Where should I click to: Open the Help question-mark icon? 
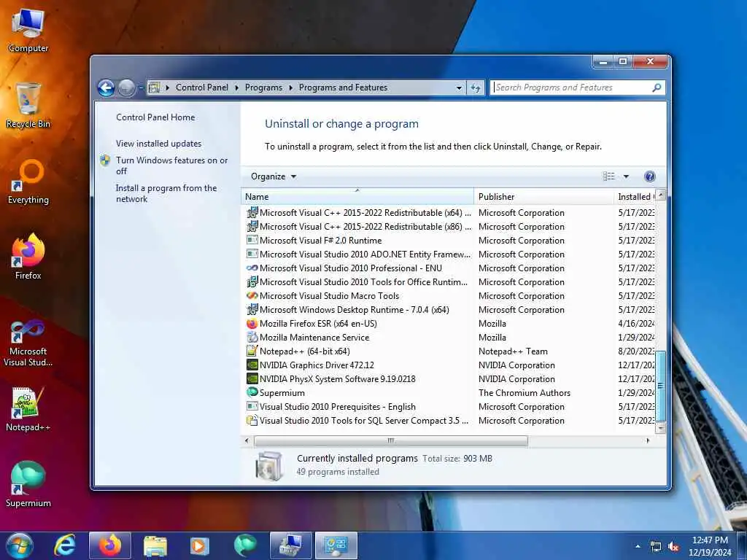649,176
